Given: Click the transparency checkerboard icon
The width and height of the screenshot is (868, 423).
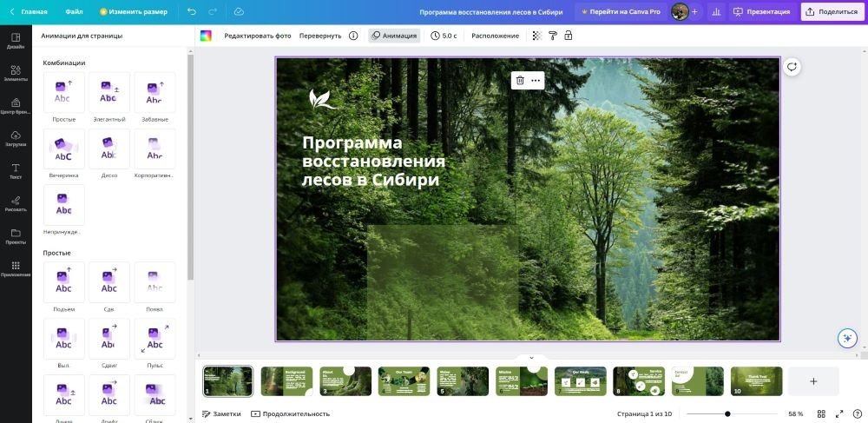Looking at the screenshot, I should 536,36.
